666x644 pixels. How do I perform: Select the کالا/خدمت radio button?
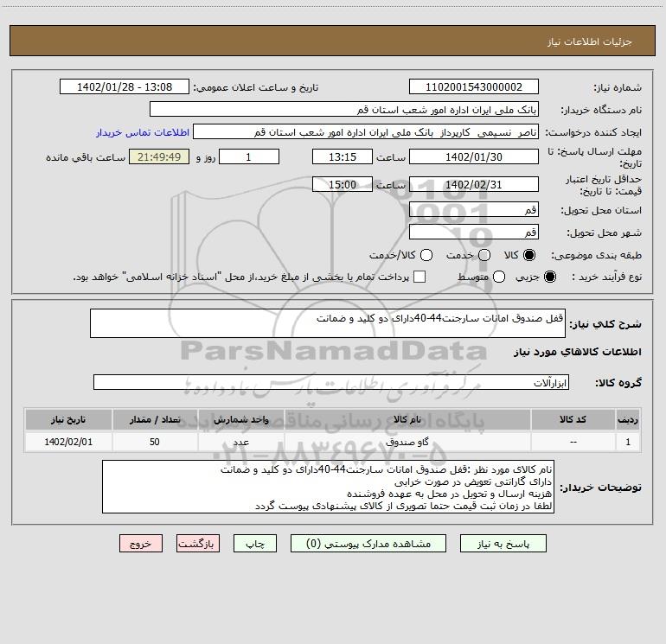coord(426,255)
